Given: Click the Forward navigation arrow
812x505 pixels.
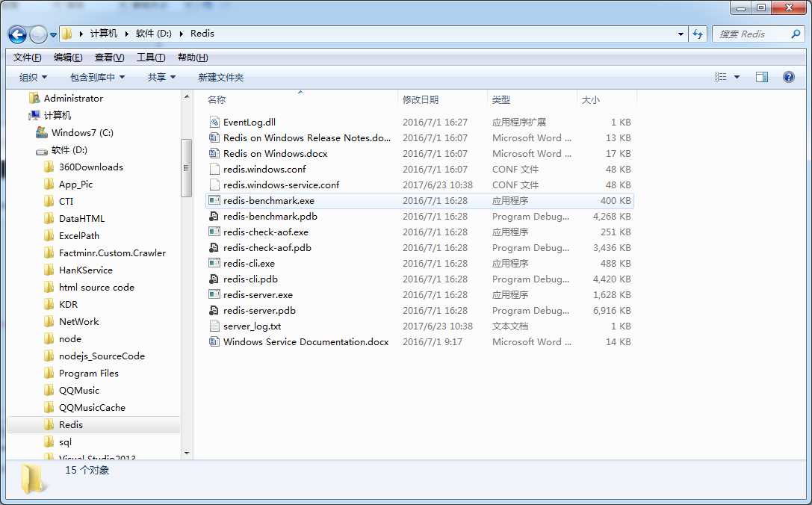Looking at the screenshot, I should tap(38, 34).
